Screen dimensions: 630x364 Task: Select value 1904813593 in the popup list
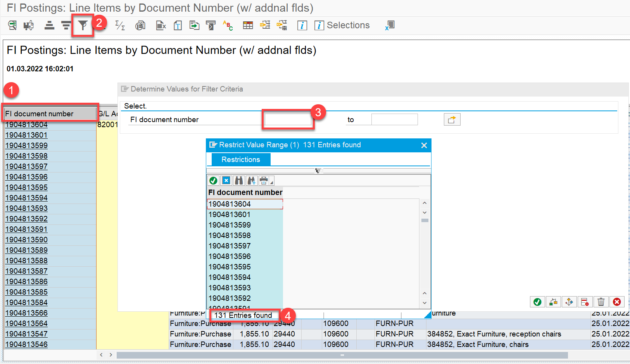(x=245, y=288)
